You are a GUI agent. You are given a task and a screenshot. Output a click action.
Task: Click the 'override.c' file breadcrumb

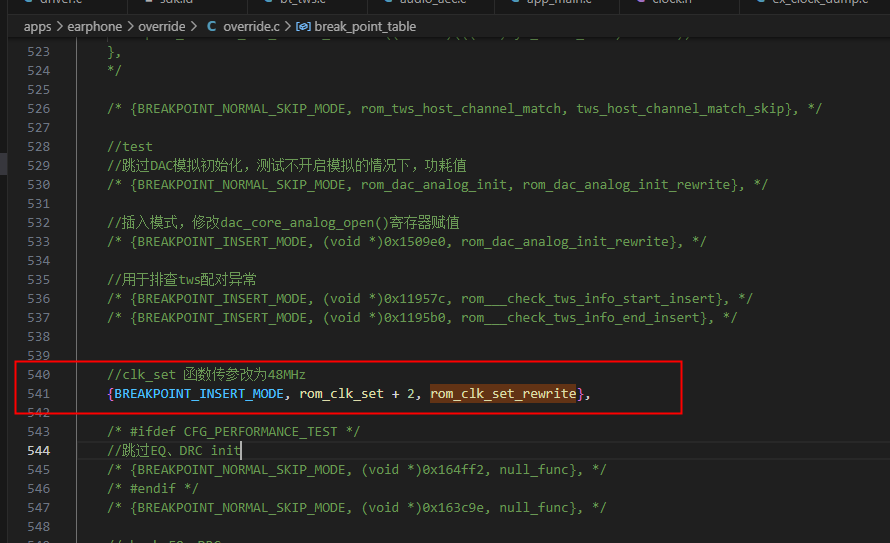click(251, 27)
